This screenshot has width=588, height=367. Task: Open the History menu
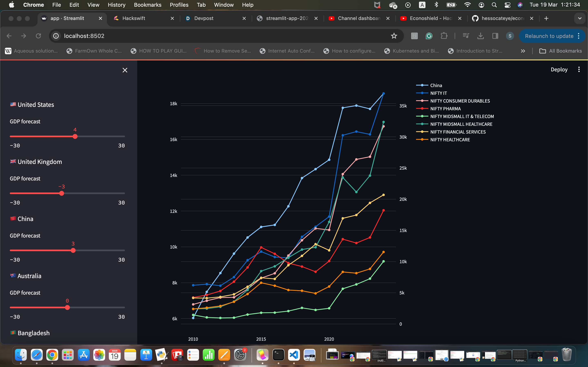point(116,5)
